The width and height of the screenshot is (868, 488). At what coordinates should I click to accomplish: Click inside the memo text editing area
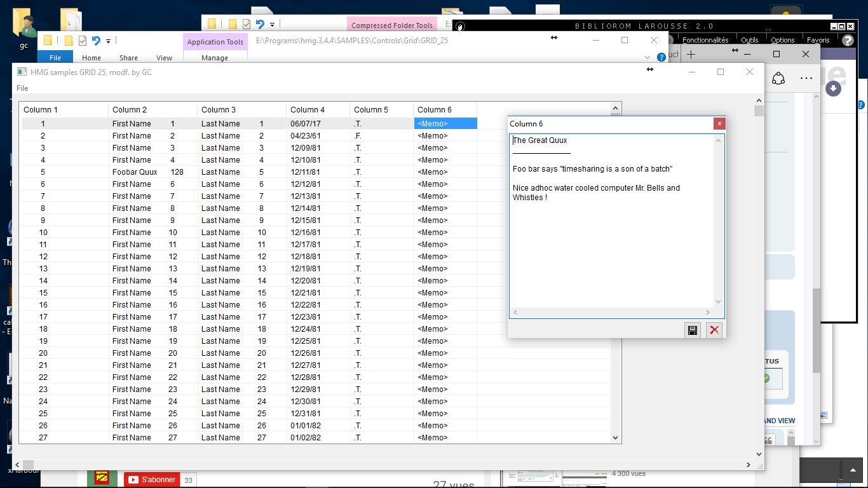[x=611, y=220]
